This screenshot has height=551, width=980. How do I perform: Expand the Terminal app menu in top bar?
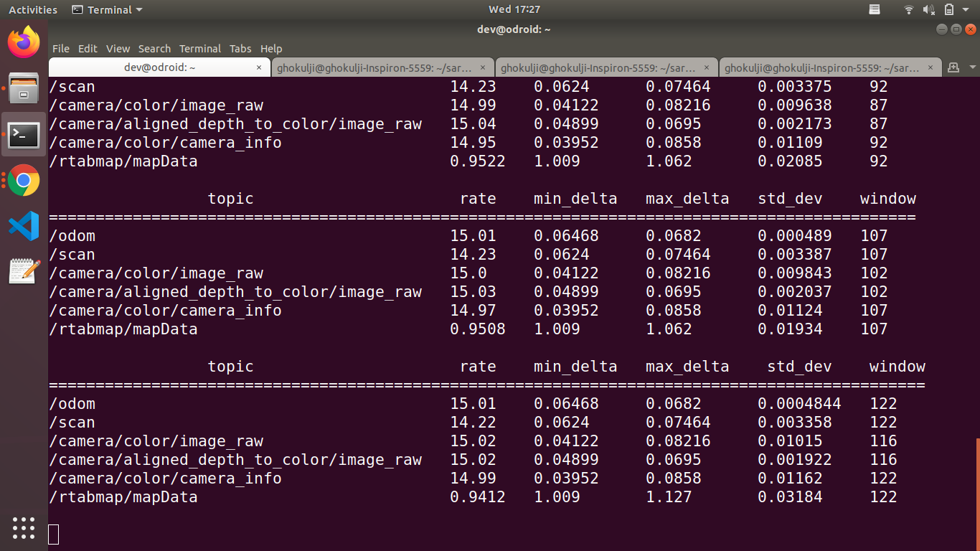click(108, 10)
